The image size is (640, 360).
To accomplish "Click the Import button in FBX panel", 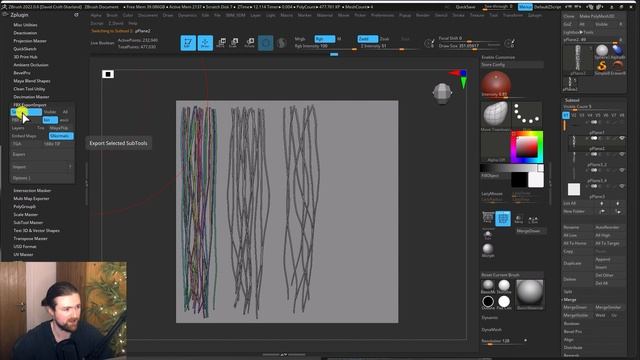I will [x=42, y=167].
